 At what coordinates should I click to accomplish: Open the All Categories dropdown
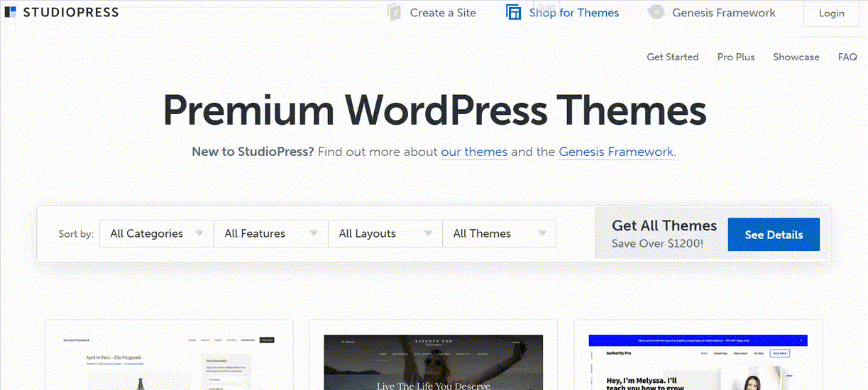click(x=157, y=233)
